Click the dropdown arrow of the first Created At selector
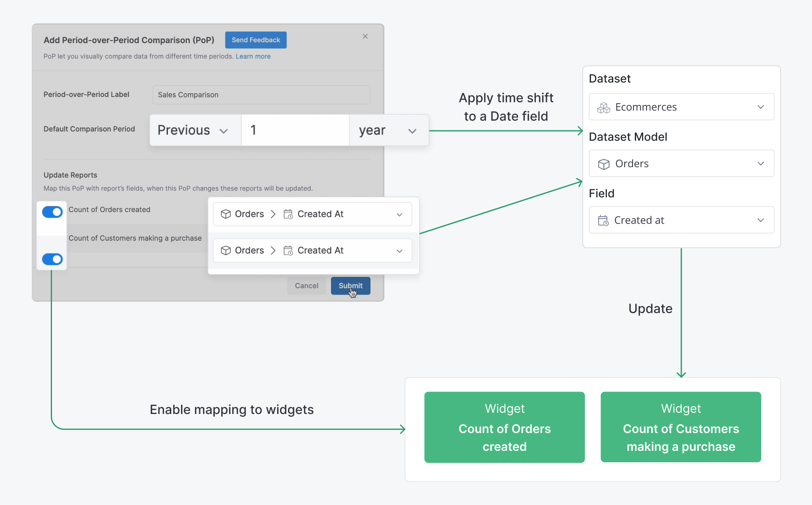812x505 pixels. pos(399,215)
